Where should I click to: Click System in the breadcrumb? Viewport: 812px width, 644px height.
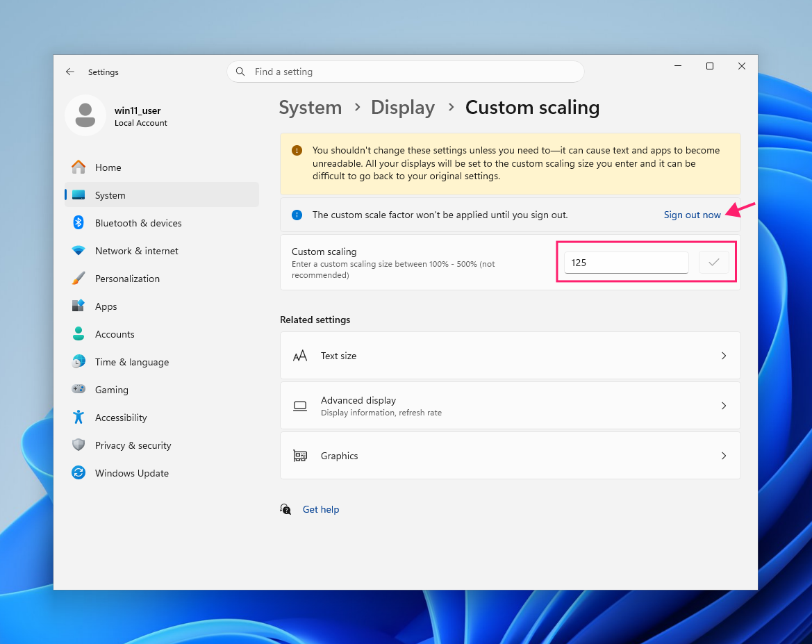tap(310, 108)
